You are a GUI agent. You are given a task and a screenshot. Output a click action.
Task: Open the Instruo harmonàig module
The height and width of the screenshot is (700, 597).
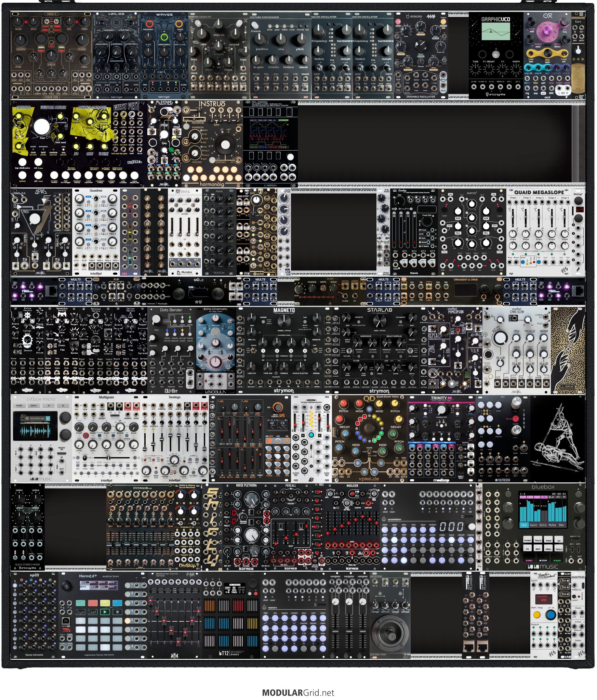click(x=212, y=144)
